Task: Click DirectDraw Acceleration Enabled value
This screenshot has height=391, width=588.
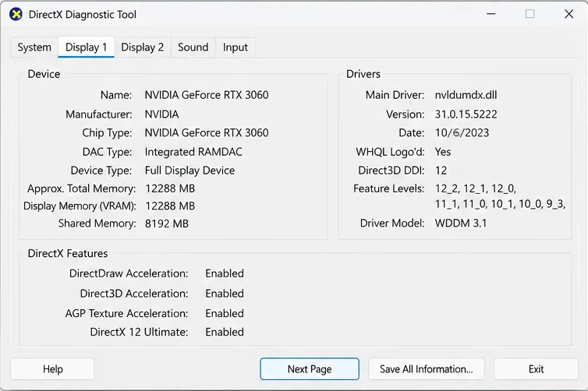Action: (225, 273)
